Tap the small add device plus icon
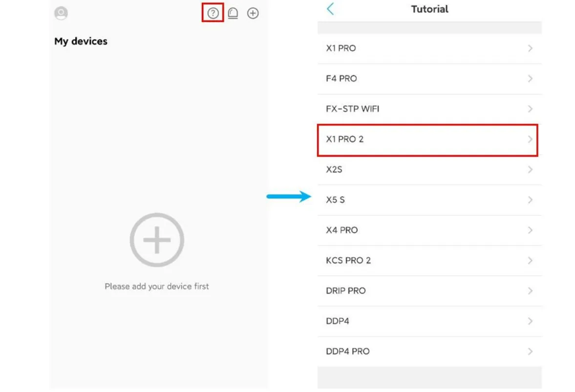The height and width of the screenshot is (392, 575). tap(253, 14)
